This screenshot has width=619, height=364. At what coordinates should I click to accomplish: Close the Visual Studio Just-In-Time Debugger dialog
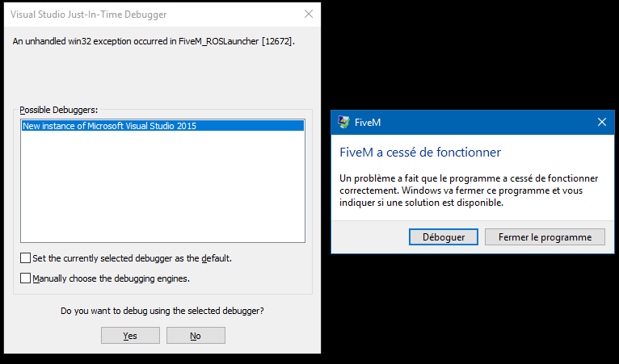tap(309, 14)
